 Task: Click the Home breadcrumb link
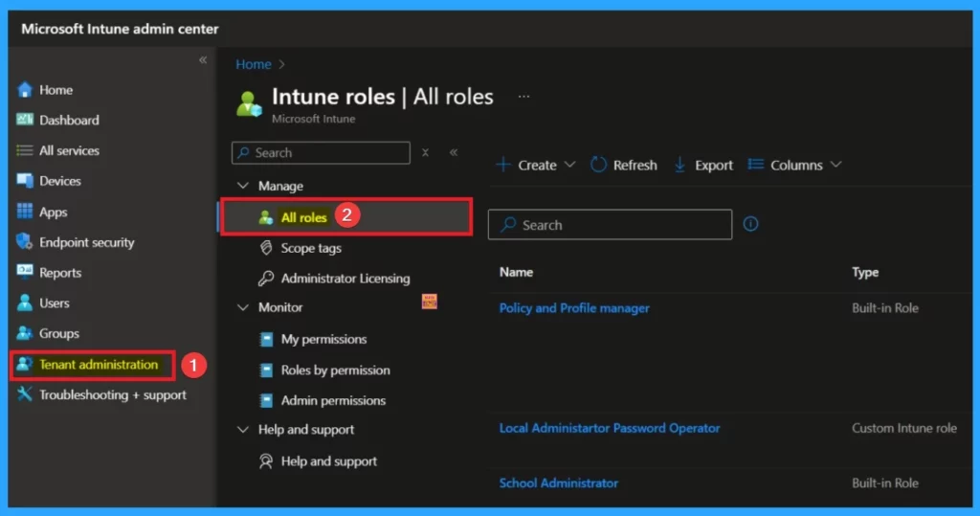[x=253, y=64]
